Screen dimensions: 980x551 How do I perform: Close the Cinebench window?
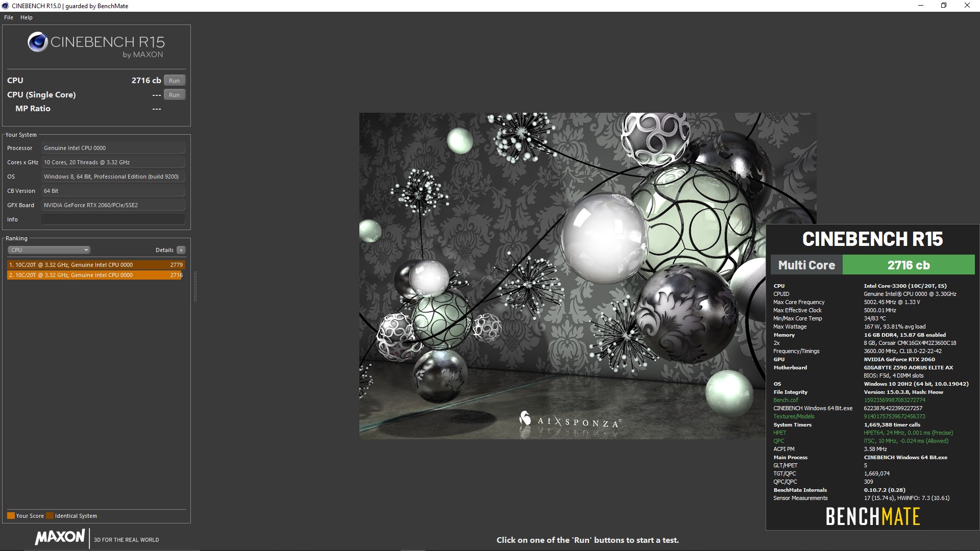[x=967, y=6]
